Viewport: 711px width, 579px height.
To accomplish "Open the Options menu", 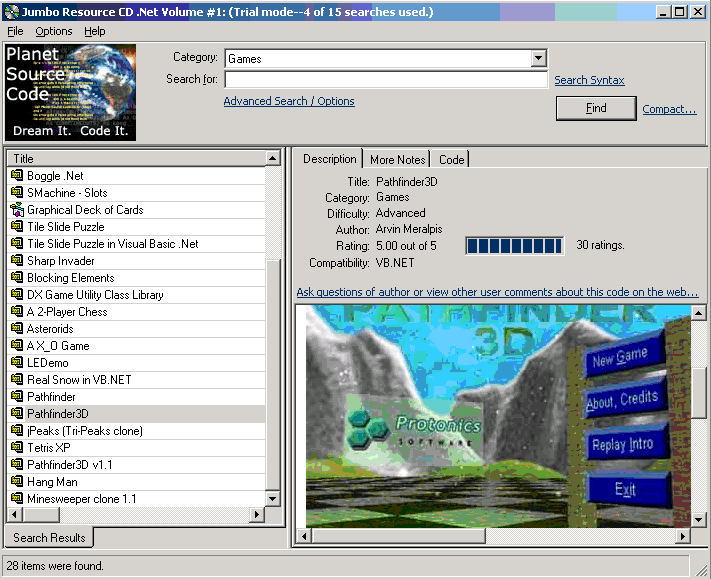I will (54, 31).
